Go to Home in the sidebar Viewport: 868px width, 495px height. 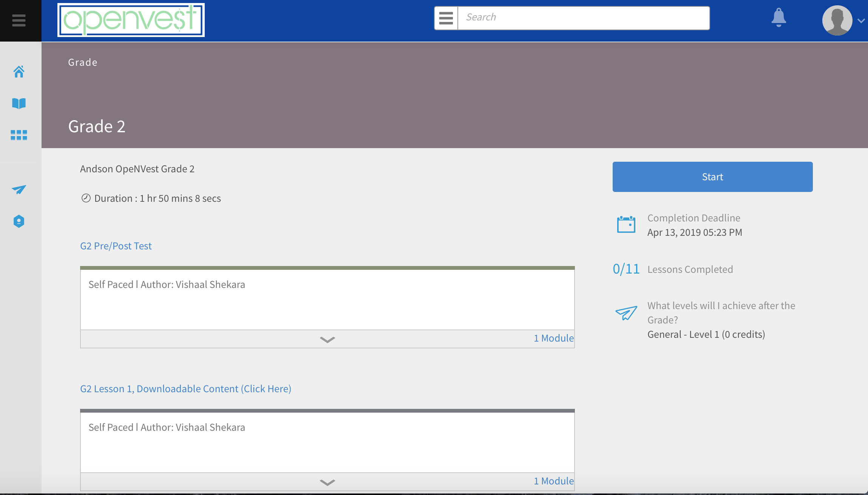tap(19, 71)
